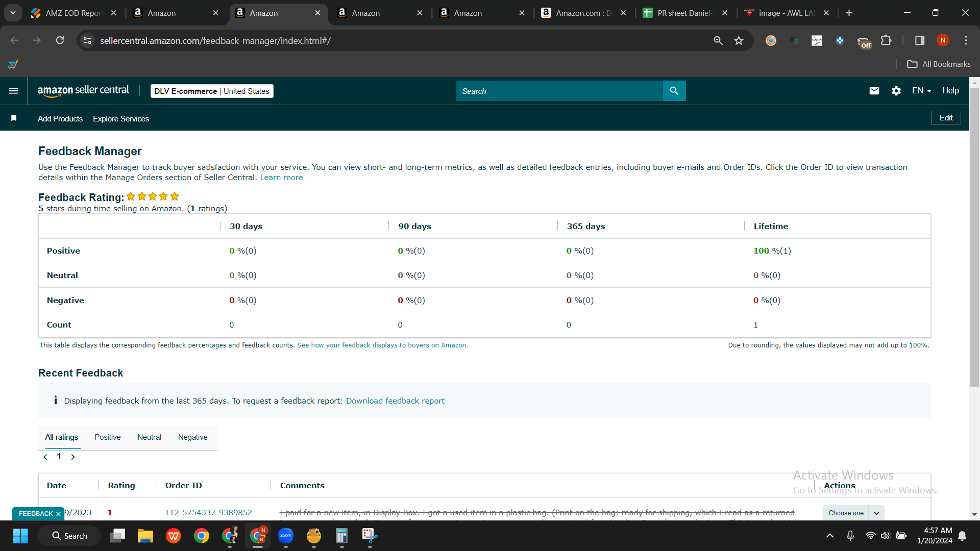
Task: Reload the page with the refresh icon
Action: [x=60, y=40]
